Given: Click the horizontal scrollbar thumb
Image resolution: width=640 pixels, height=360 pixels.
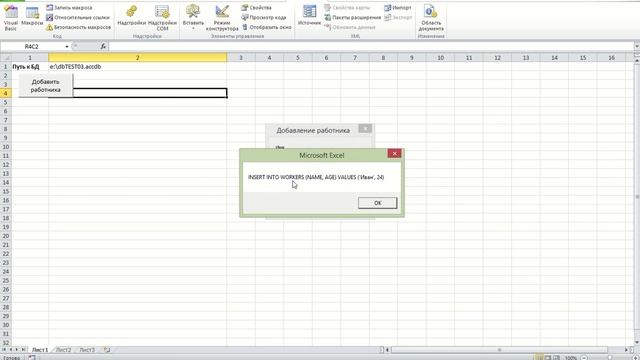Looking at the screenshot, I should click(x=499, y=350).
